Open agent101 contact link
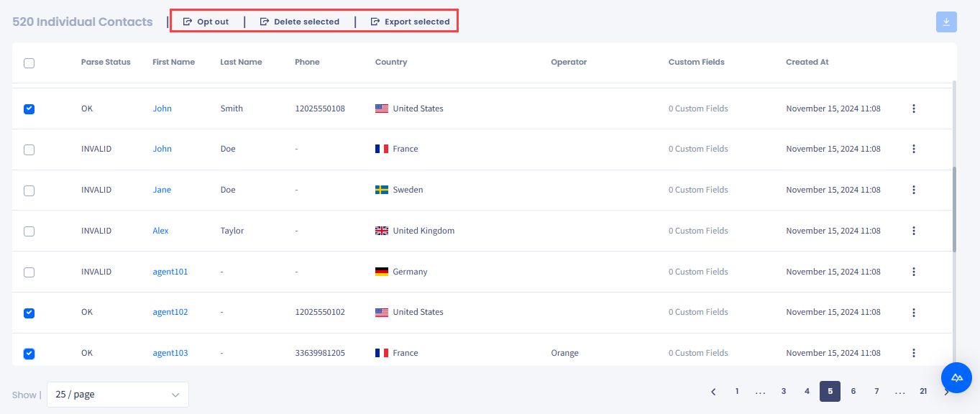 170,272
